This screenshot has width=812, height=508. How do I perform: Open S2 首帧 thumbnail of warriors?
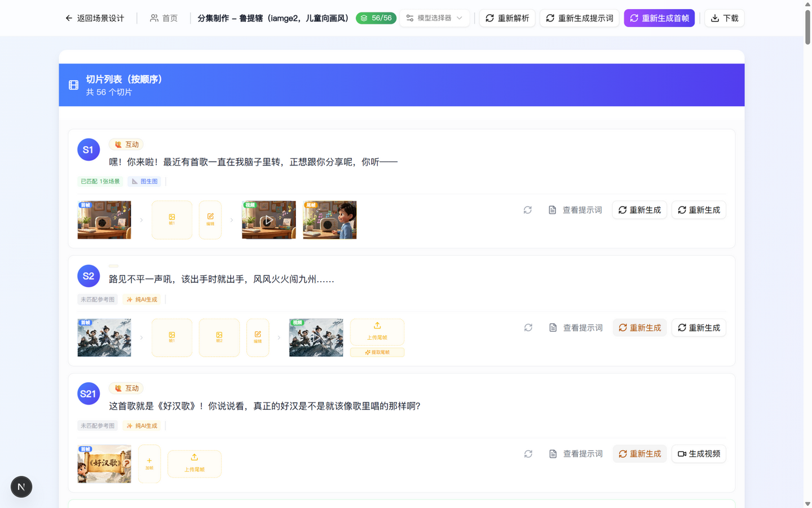104,338
